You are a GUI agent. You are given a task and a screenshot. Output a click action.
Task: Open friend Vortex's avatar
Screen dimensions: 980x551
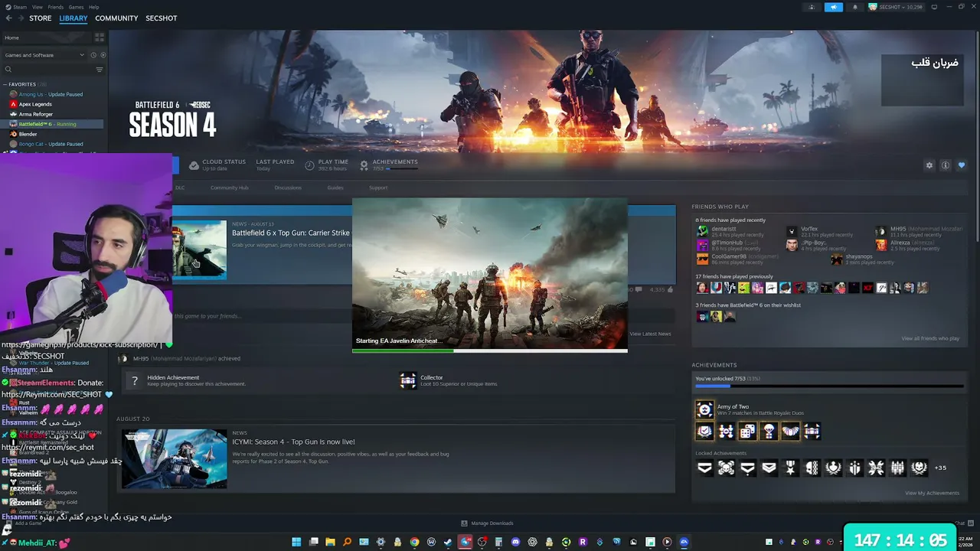792,231
